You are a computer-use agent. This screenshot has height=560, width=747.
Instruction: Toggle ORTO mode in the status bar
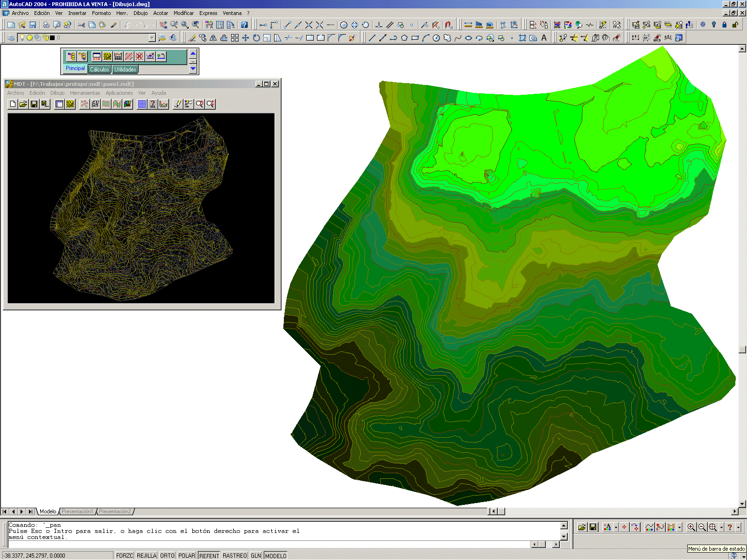point(167,555)
